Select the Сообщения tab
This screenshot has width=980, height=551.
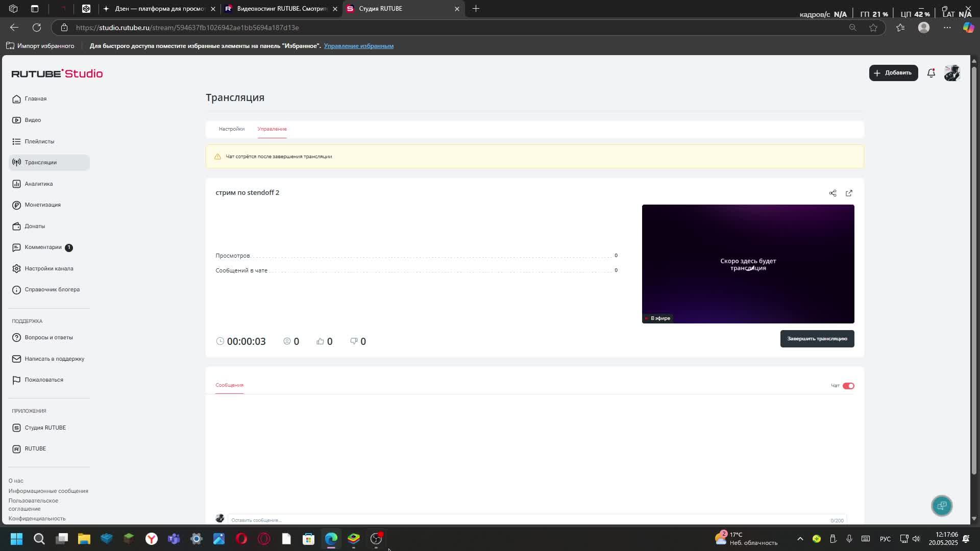pos(229,385)
